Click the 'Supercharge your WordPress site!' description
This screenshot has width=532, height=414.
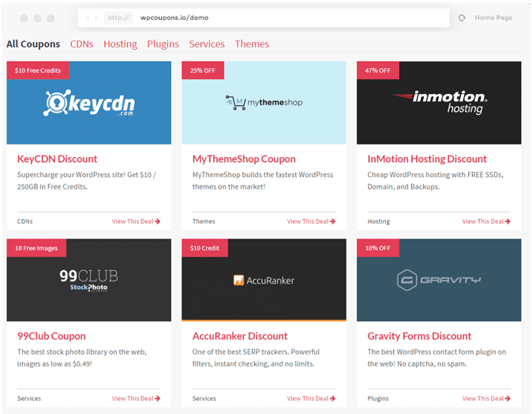(87, 181)
